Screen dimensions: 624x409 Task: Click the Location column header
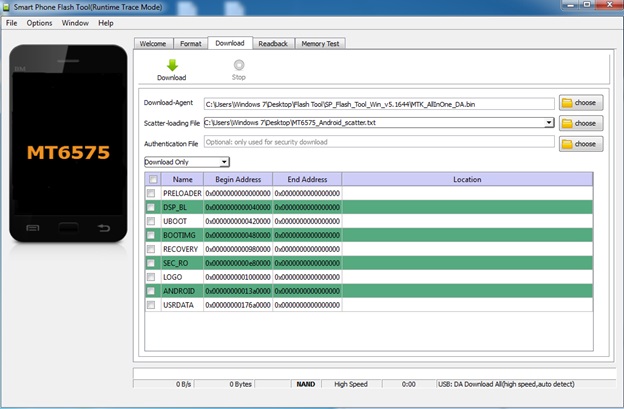point(467,179)
